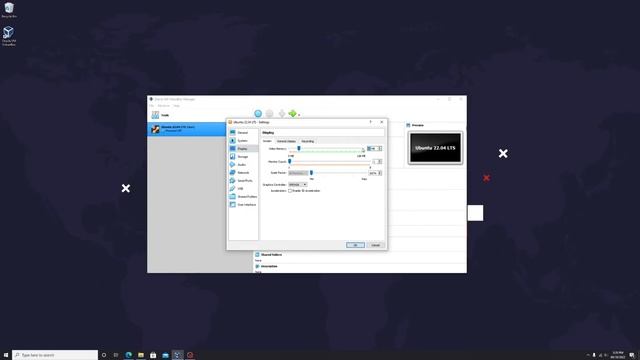Click the Discard arrow toolbar icon
The height and width of the screenshot is (360, 640).
tap(282, 113)
